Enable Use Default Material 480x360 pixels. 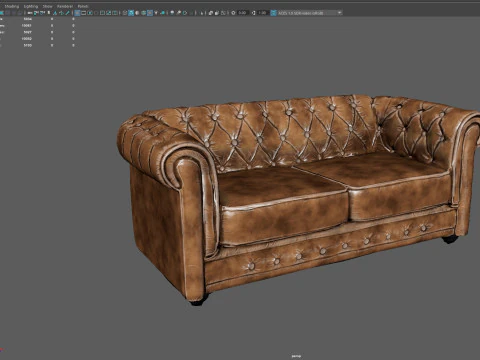pos(137,13)
